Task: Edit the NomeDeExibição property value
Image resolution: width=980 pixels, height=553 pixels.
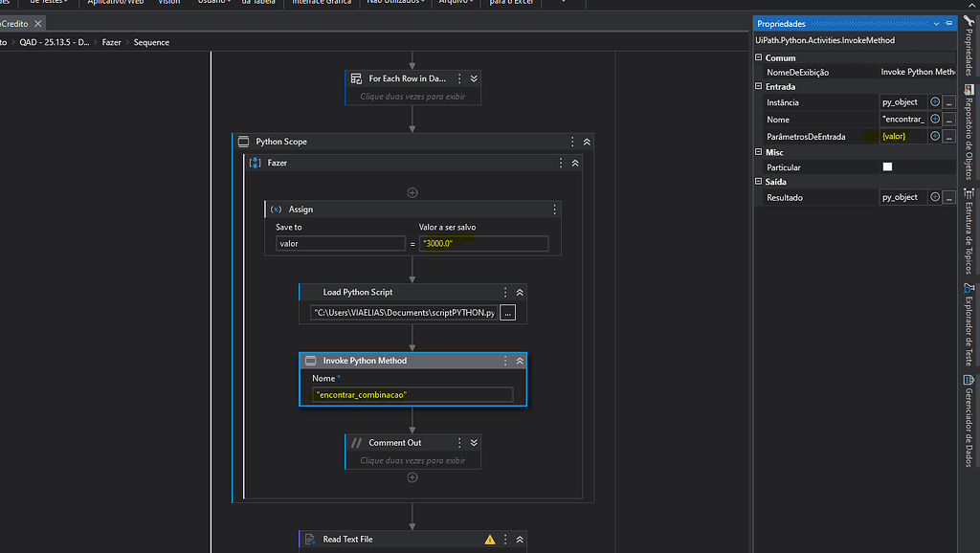Action: pos(918,72)
